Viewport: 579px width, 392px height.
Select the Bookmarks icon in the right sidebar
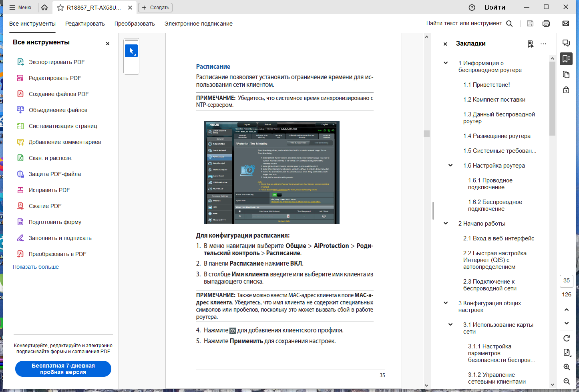pyautogui.click(x=566, y=59)
